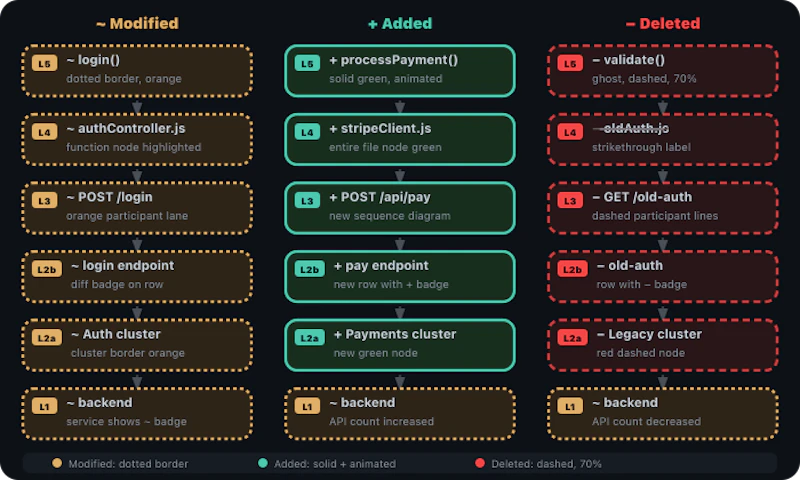Click the 'Added: solid + animated' legend text
This screenshot has height=480, width=800.
(x=335, y=464)
